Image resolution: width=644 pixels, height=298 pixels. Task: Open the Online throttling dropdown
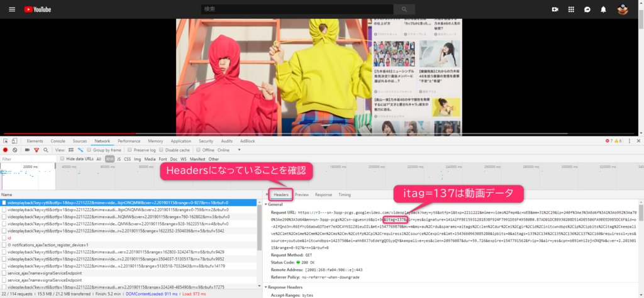[230, 150]
